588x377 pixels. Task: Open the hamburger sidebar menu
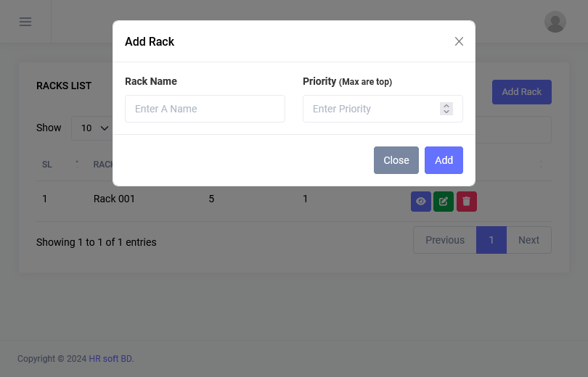click(x=25, y=22)
